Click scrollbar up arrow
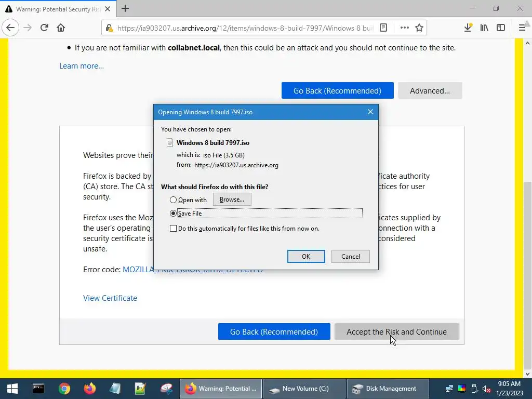This screenshot has width=532, height=399. point(527,43)
